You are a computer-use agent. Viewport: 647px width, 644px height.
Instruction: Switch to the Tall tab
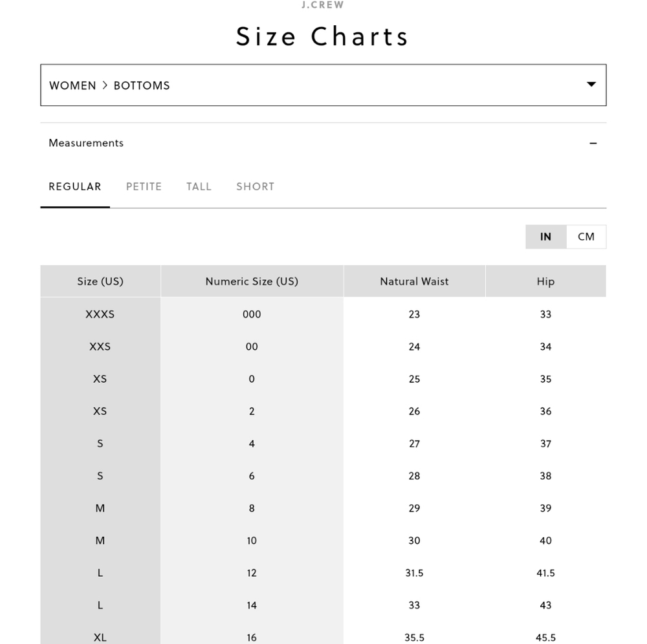[x=199, y=187]
